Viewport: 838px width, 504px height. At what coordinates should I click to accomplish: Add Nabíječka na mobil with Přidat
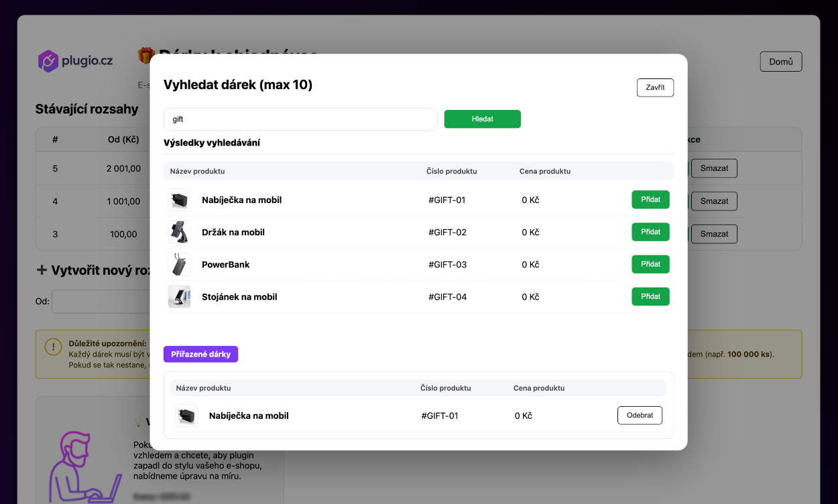click(x=650, y=200)
